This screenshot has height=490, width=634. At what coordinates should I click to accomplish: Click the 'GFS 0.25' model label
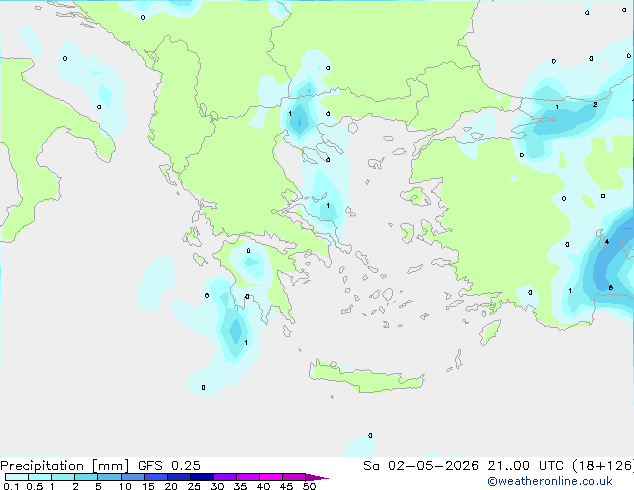169,466
